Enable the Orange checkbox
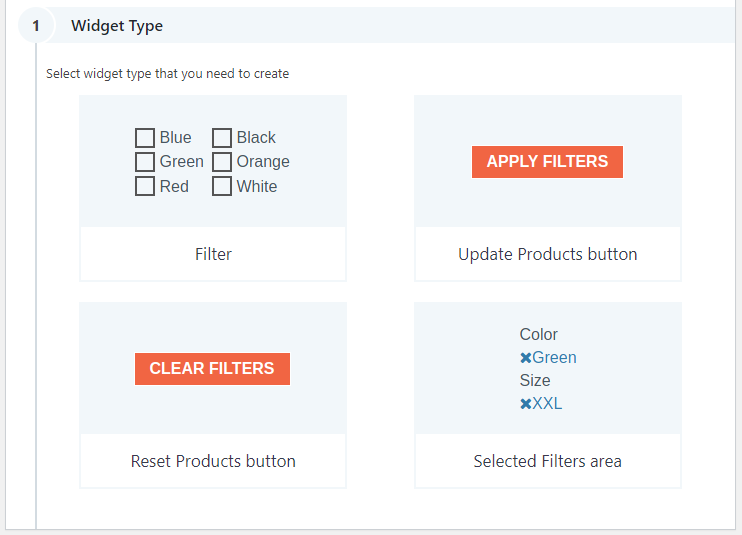Screen dimensions: 742x535 222,162
